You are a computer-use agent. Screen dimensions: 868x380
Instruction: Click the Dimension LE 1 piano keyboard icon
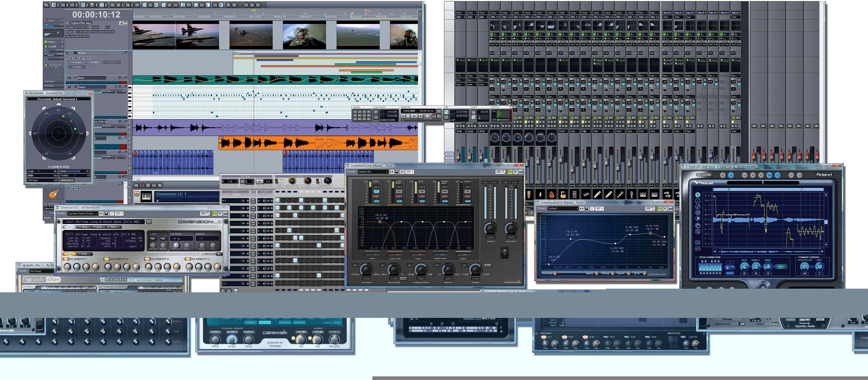[x=146, y=197]
